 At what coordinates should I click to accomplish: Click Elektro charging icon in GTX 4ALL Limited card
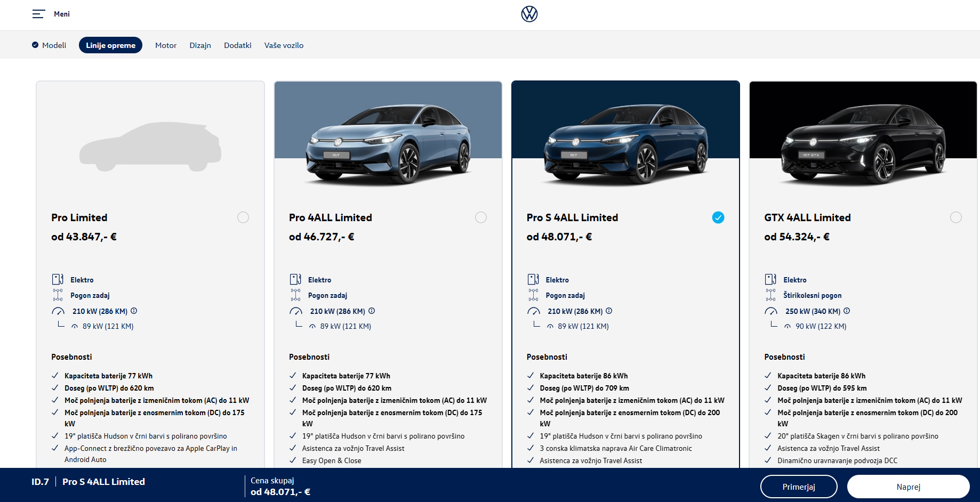pyautogui.click(x=770, y=279)
